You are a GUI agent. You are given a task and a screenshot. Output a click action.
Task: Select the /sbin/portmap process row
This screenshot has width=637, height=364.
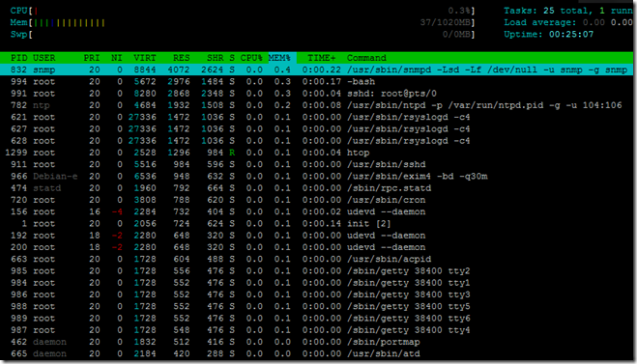pyautogui.click(x=316, y=342)
